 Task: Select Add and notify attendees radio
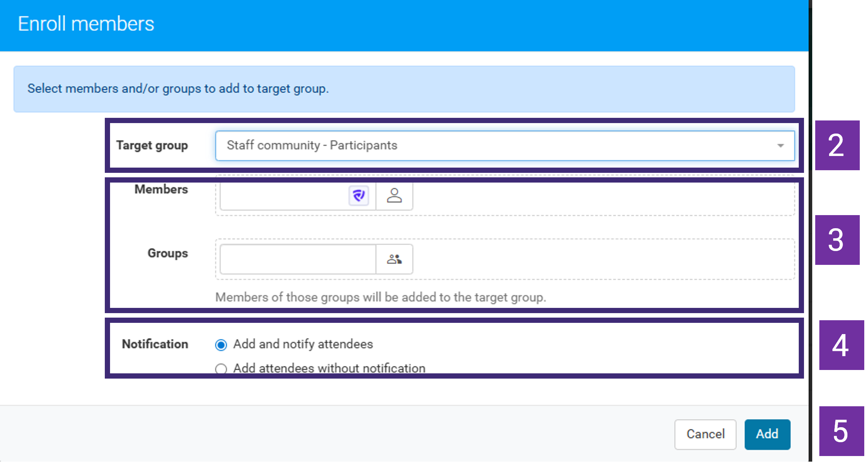pos(221,345)
